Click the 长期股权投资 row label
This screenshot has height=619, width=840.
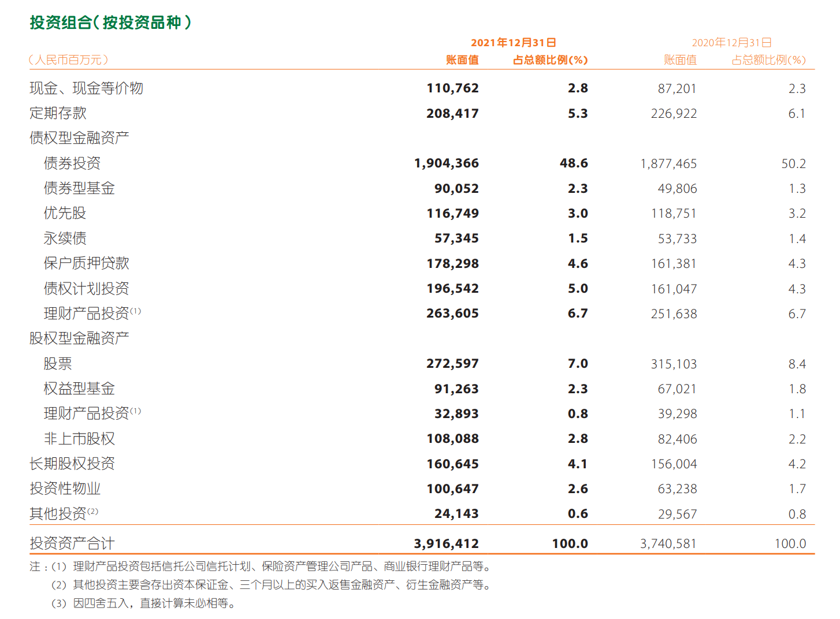[x=72, y=464]
